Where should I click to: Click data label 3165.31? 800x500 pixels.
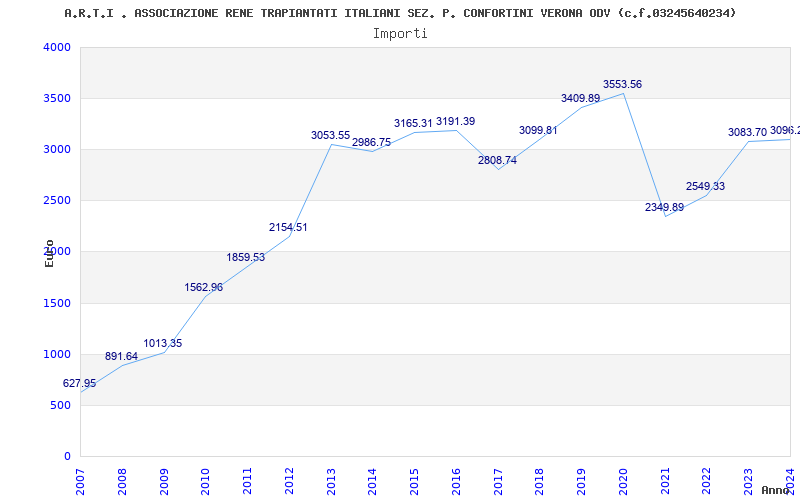click(413, 123)
